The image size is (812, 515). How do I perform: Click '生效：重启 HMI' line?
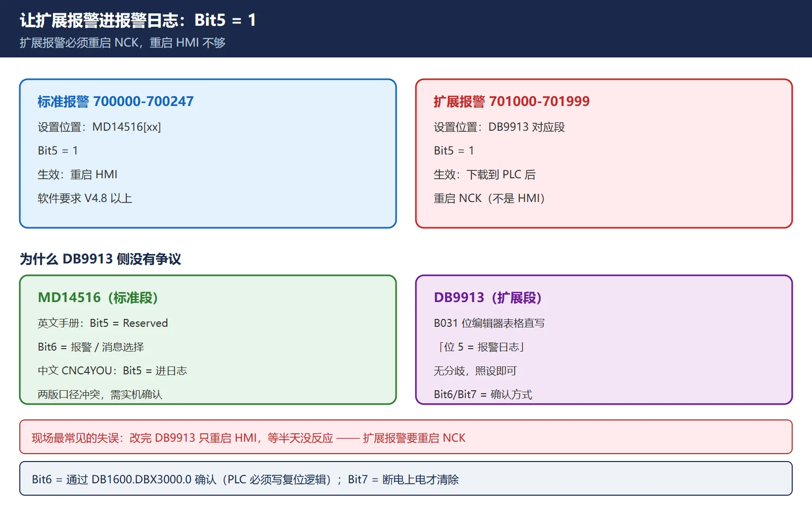coord(77,175)
